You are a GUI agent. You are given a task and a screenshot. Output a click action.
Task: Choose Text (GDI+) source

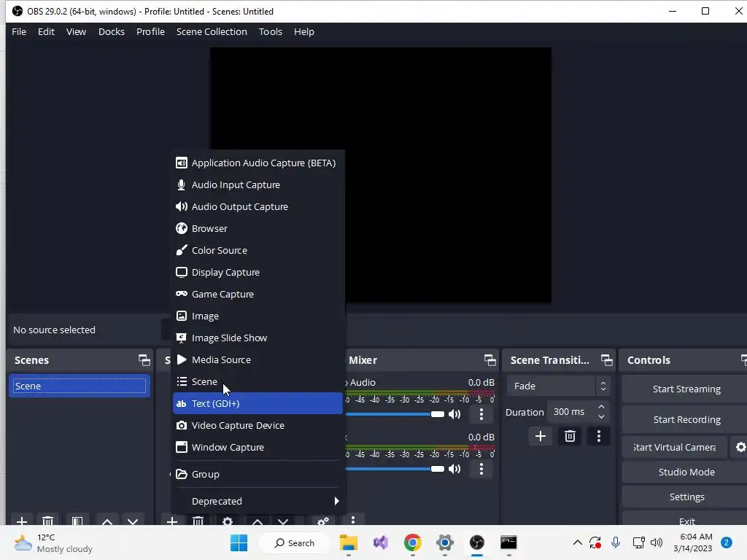[x=258, y=403]
